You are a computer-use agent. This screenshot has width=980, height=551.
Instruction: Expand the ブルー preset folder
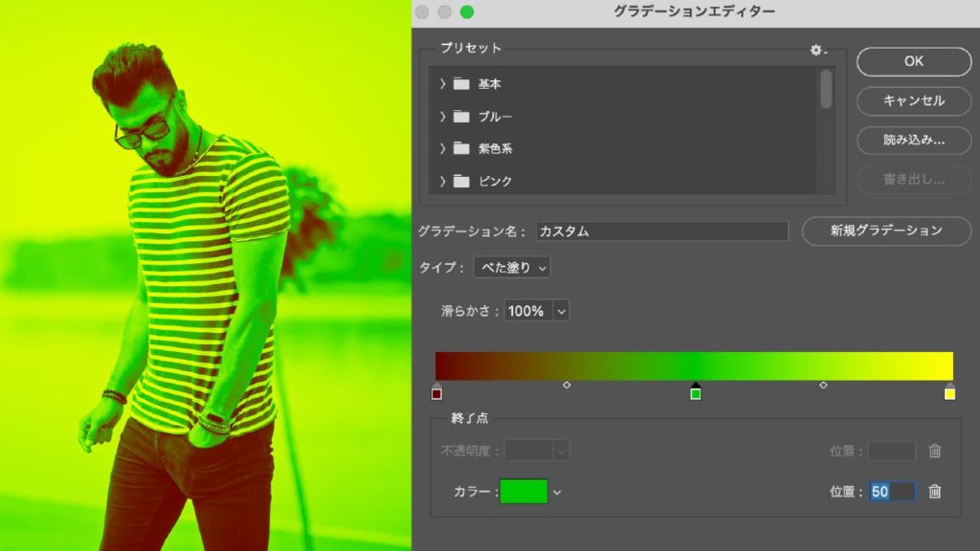[441, 117]
